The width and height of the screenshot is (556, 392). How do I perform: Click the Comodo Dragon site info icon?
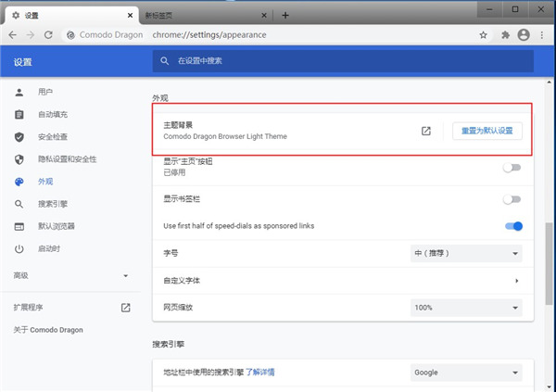[x=70, y=35]
